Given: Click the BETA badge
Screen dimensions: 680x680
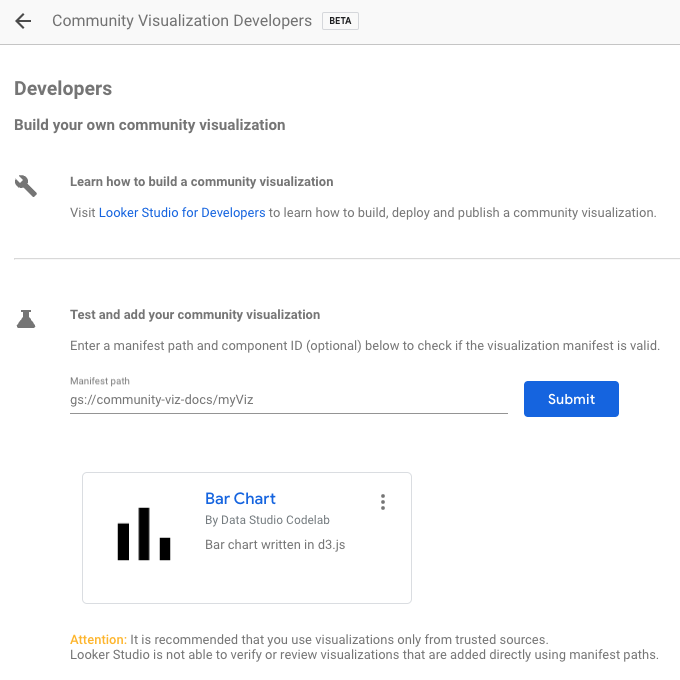Looking at the screenshot, I should [x=340, y=21].
